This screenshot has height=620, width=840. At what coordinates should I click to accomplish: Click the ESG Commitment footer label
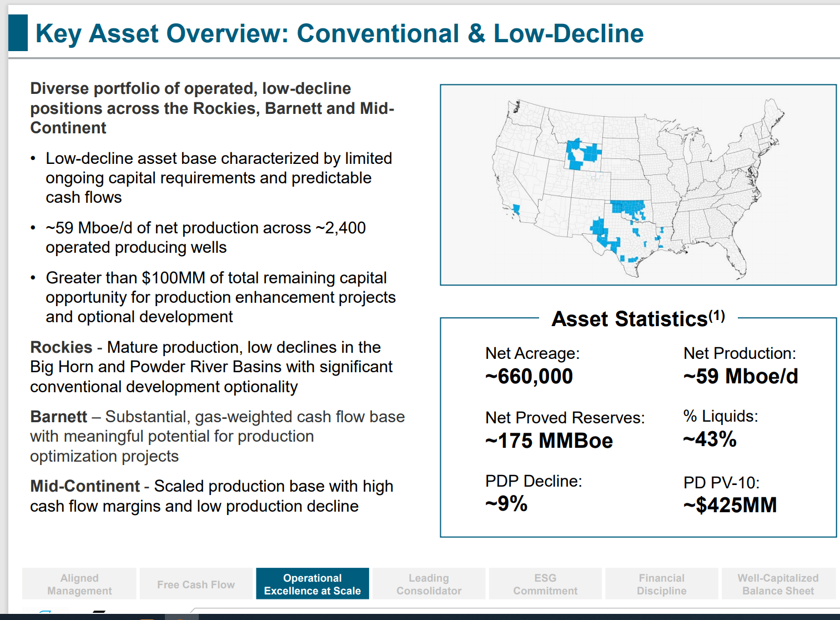pyautogui.click(x=545, y=583)
